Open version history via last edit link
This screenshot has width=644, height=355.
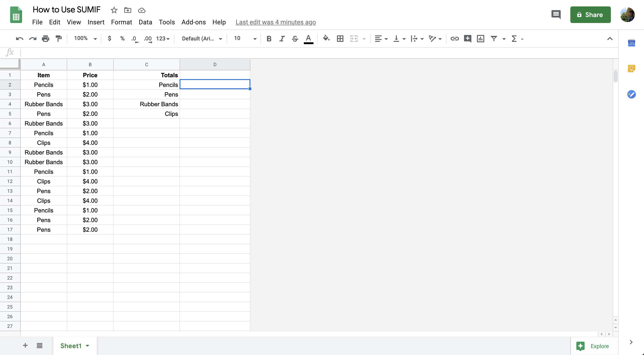coord(276,22)
